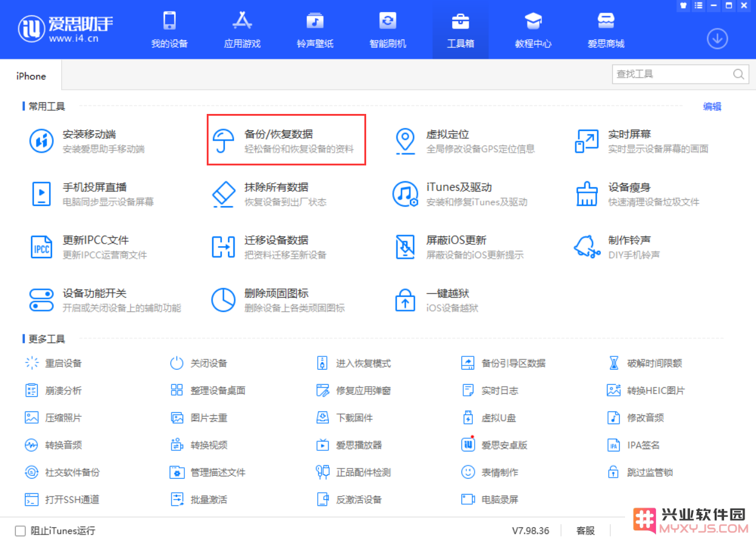
Task: Open the 教程中心 tab
Action: 534,30
